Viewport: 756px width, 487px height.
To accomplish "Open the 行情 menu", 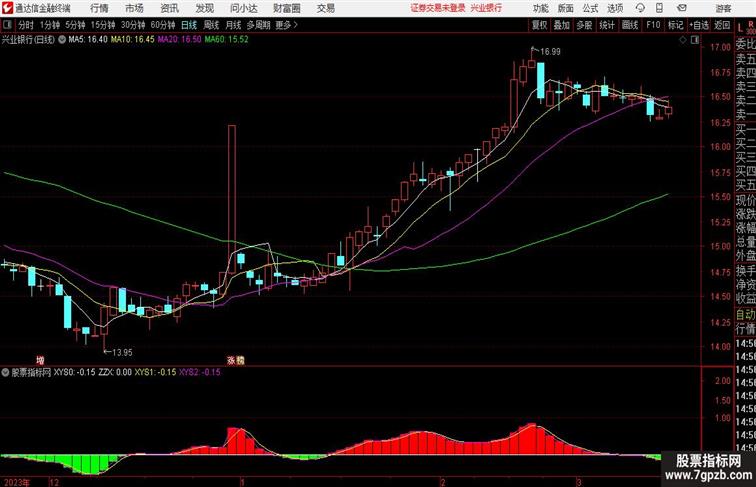I will coord(99,8).
